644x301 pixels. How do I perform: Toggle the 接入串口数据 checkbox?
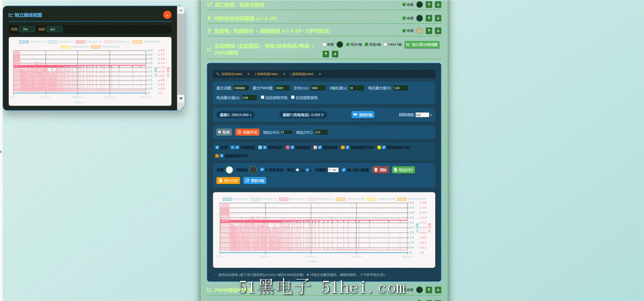tap(344, 170)
